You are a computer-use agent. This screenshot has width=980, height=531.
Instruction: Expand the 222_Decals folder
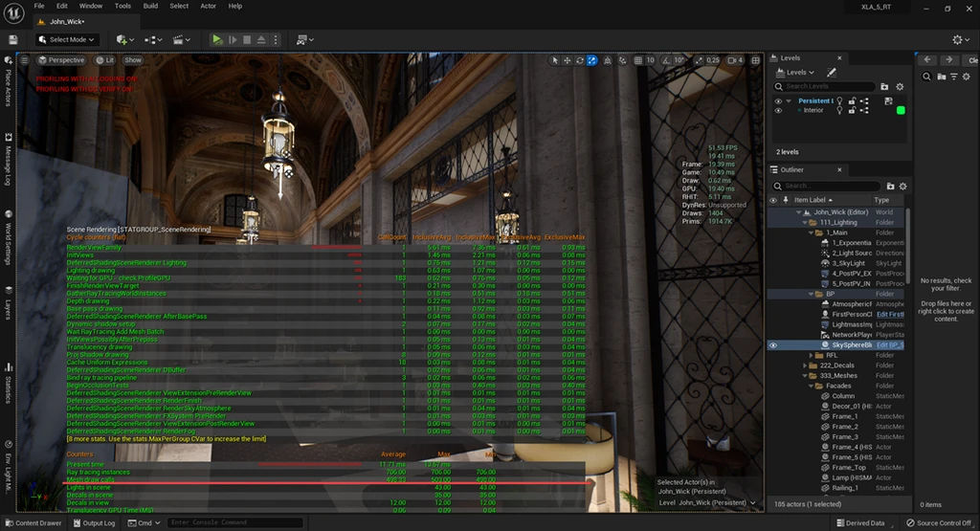tap(805, 365)
